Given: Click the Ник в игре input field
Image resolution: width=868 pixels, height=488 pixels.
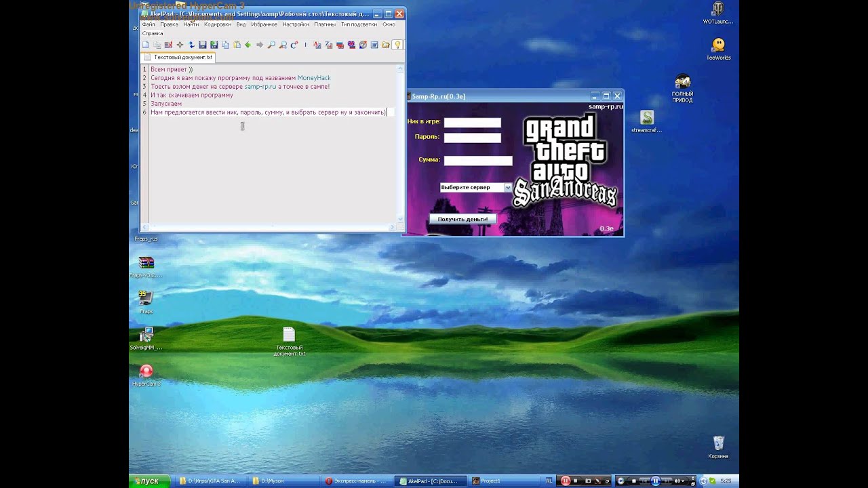Looking at the screenshot, I should pos(472,123).
